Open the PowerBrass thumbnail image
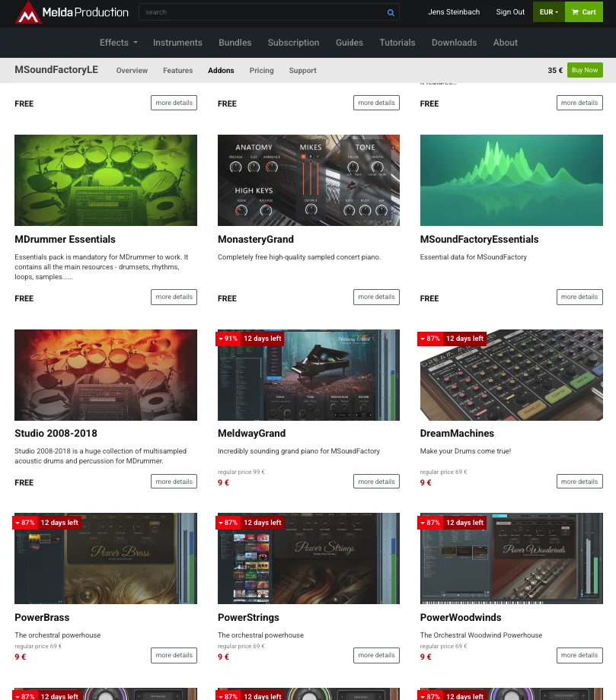Image resolution: width=616 pixels, height=700 pixels. tap(106, 558)
